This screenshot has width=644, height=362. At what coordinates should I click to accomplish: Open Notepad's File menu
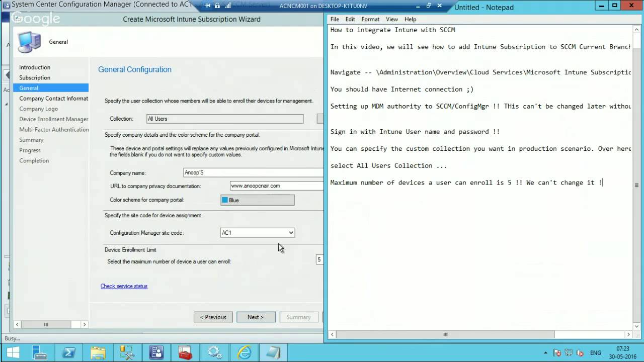(x=335, y=19)
